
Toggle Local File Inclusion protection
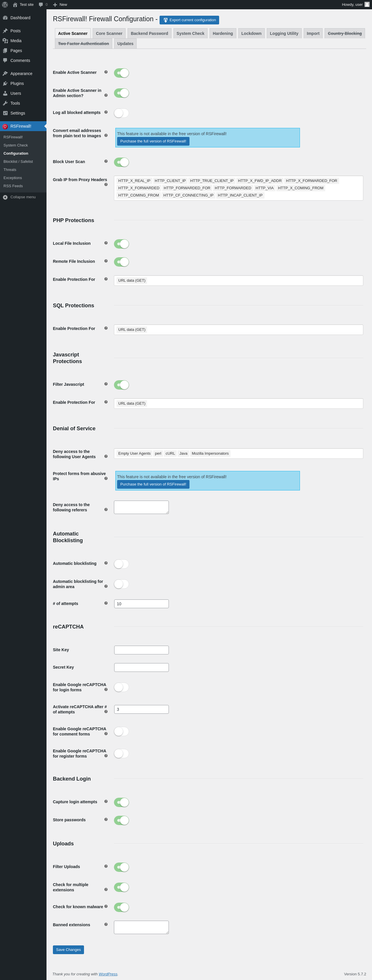[121, 244]
